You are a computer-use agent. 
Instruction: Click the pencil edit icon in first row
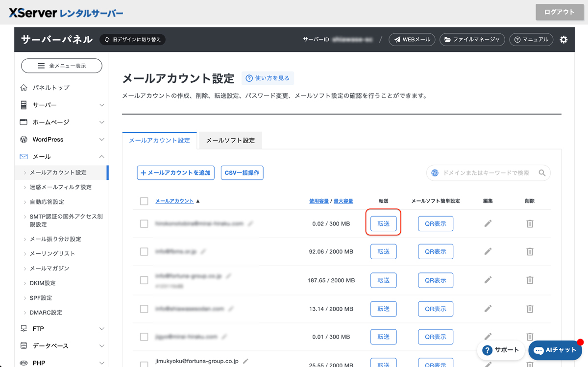[x=488, y=223]
